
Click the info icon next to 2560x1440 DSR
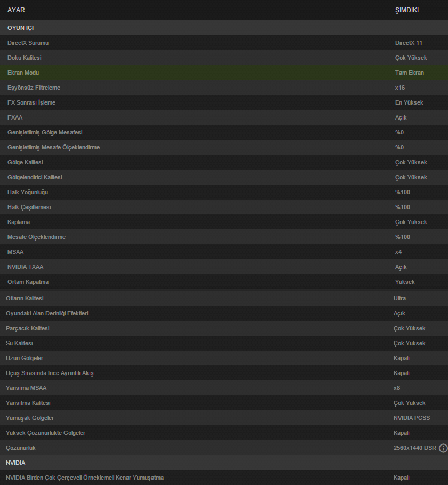click(x=443, y=448)
